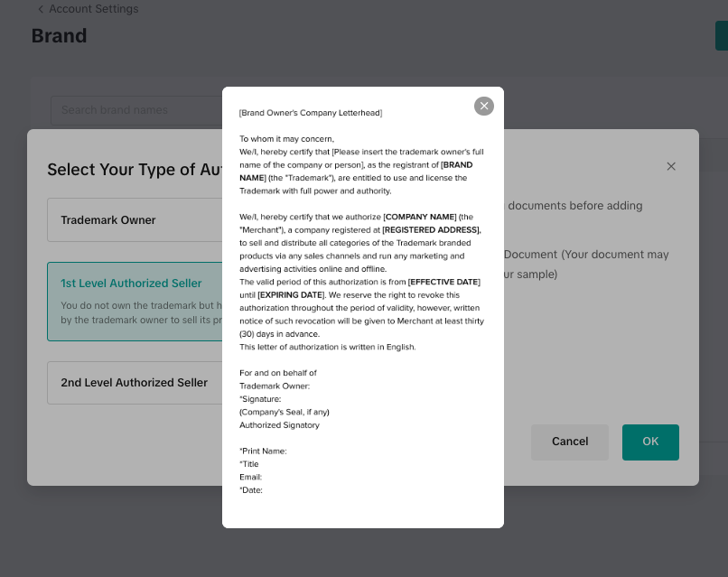This screenshot has width=728, height=577.
Task: Close the sample letter preview popup
Action: pyautogui.click(x=484, y=106)
